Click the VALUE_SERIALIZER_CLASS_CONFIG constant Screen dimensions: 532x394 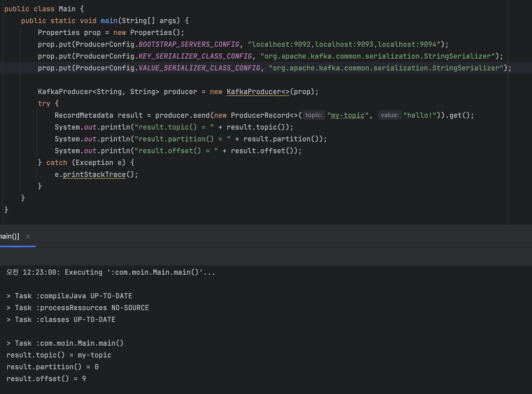(x=199, y=68)
